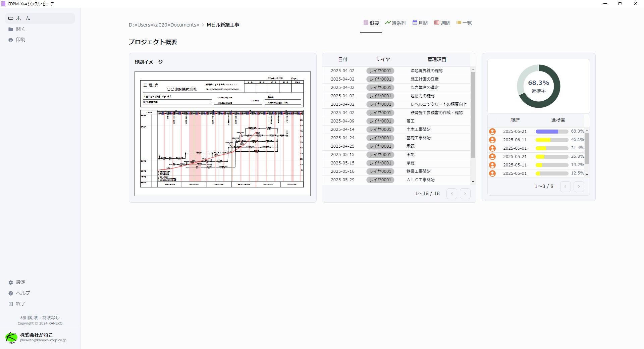Click the 印刷イメージ schedule chart thumbnail
The width and height of the screenshot is (644, 349).
(x=222, y=134)
